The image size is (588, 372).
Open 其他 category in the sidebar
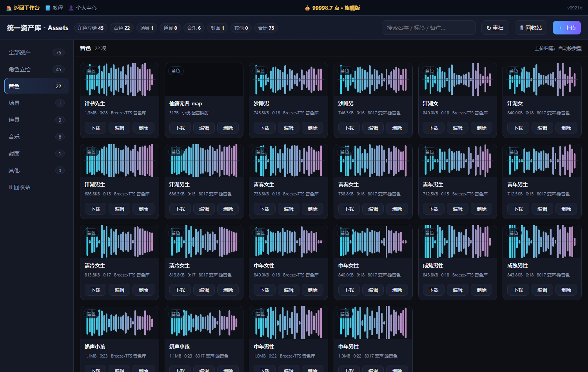[x=36, y=170]
